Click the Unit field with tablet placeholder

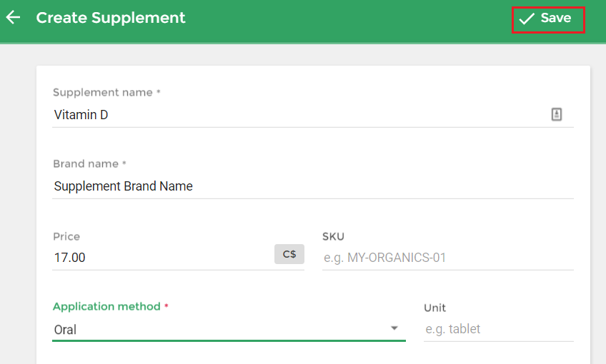point(498,329)
